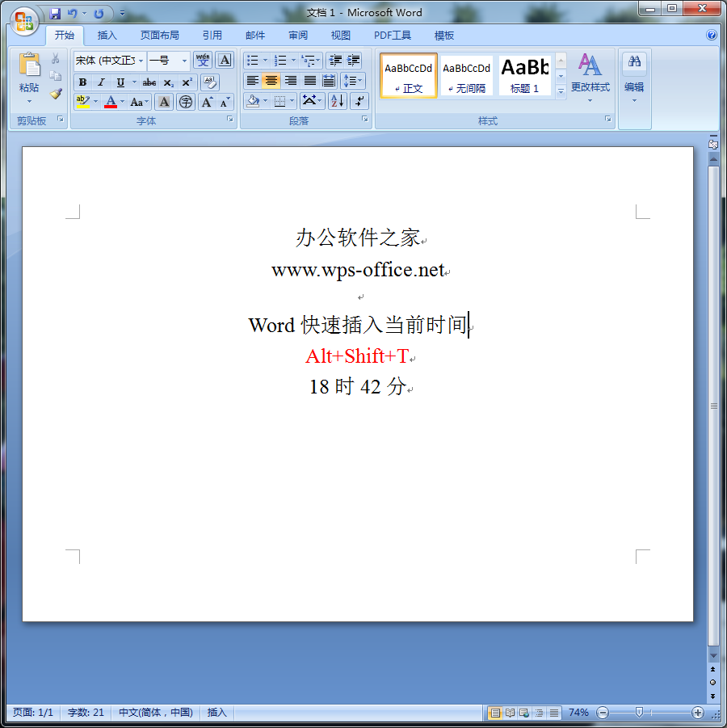Open the Font dialog launcher
The image size is (727, 728).
(x=229, y=119)
